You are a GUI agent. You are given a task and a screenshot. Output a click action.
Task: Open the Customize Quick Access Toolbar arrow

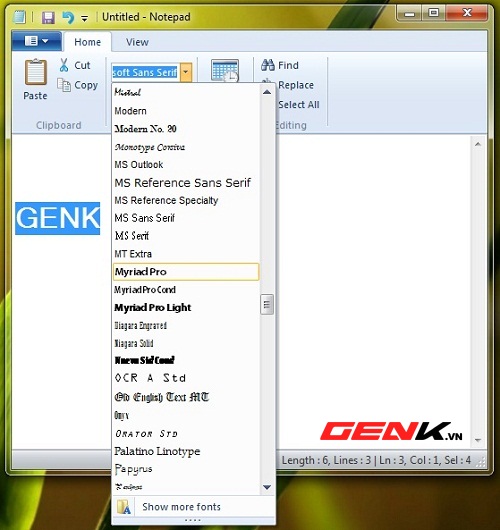[x=85, y=19]
